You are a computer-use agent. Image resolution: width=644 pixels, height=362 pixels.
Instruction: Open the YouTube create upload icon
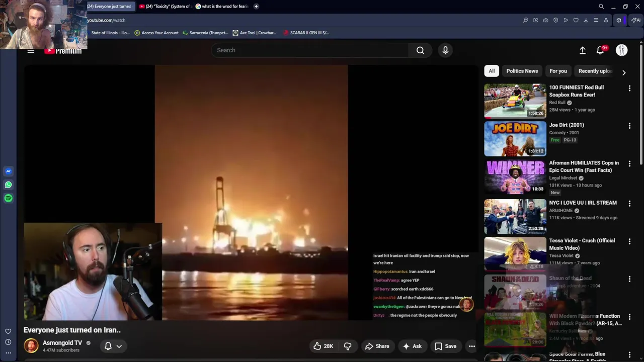click(583, 50)
